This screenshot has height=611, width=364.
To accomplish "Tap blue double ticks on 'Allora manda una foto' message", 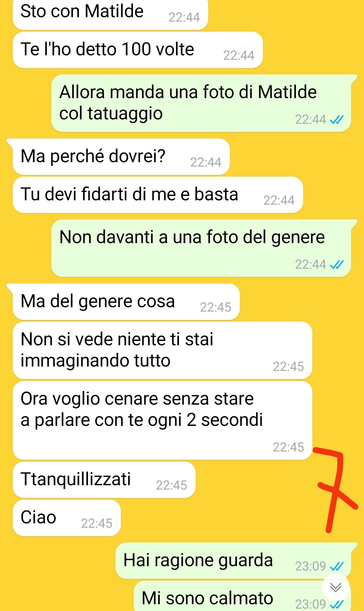I will (337, 119).
